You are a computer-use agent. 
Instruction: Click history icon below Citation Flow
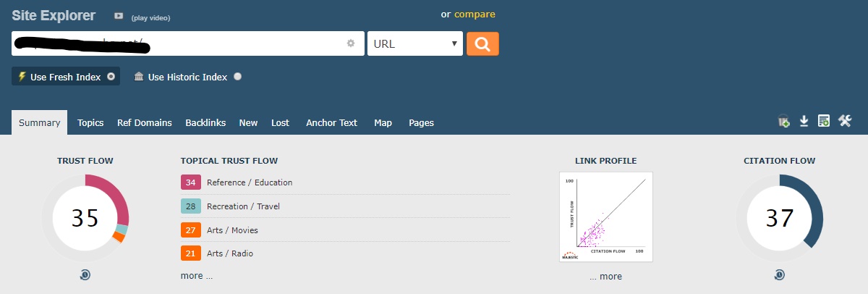coord(779,274)
